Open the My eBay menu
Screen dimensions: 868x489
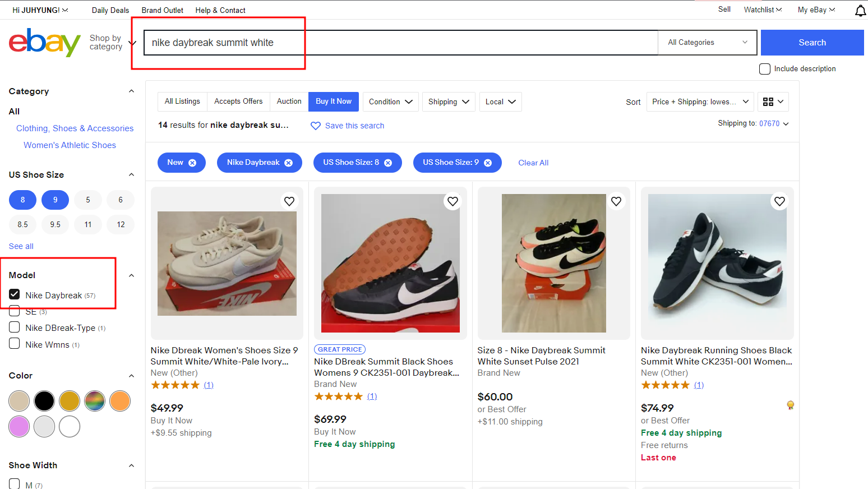pyautogui.click(x=816, y=10)
